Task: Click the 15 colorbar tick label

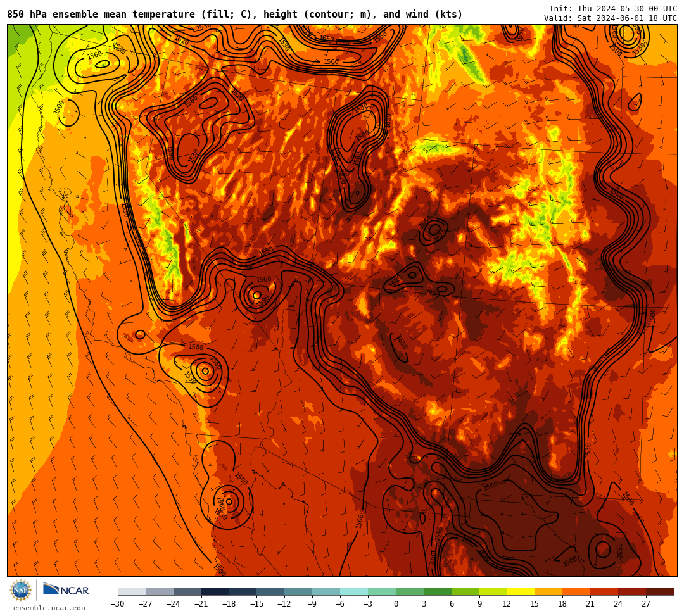Action: 535,604
